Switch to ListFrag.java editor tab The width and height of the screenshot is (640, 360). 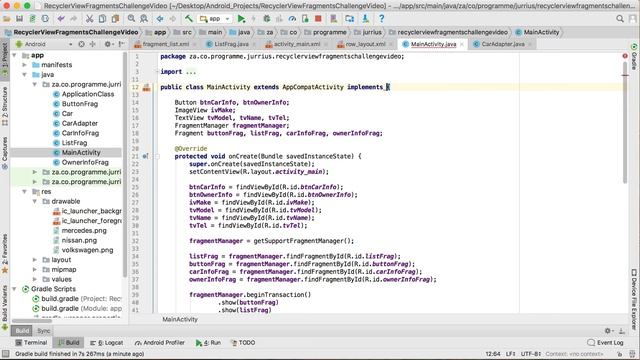pos(231,44)
